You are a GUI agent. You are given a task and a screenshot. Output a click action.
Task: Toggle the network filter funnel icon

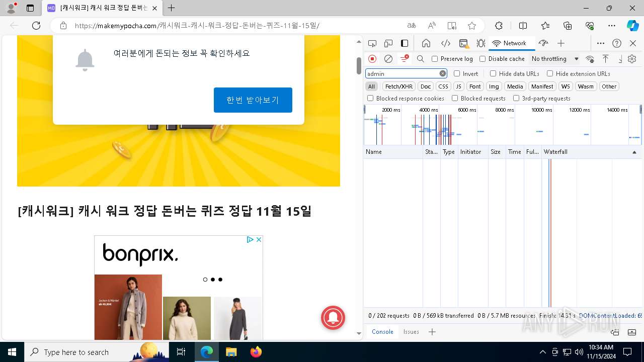pyautogui.click(x=404, y=59)
